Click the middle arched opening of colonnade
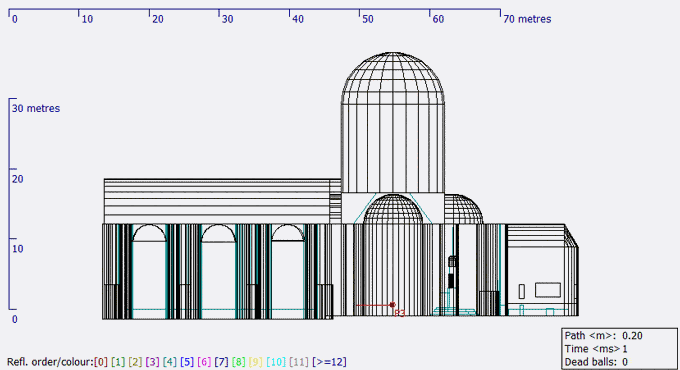This screenshot has height=370, width=680. coord(219,272)
